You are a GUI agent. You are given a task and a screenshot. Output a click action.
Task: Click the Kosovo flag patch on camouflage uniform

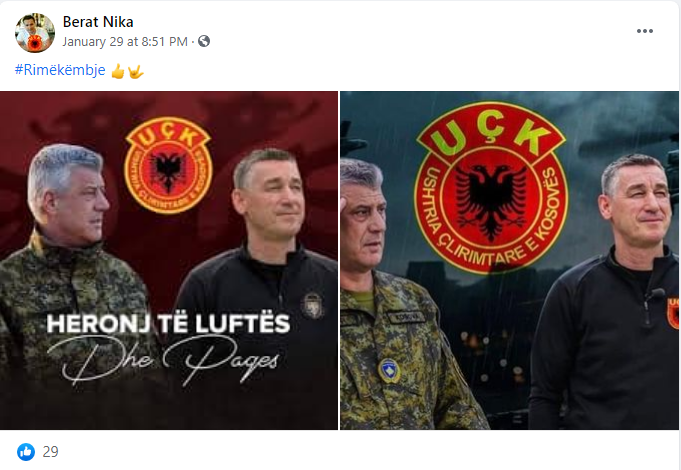tap(389, 371)
